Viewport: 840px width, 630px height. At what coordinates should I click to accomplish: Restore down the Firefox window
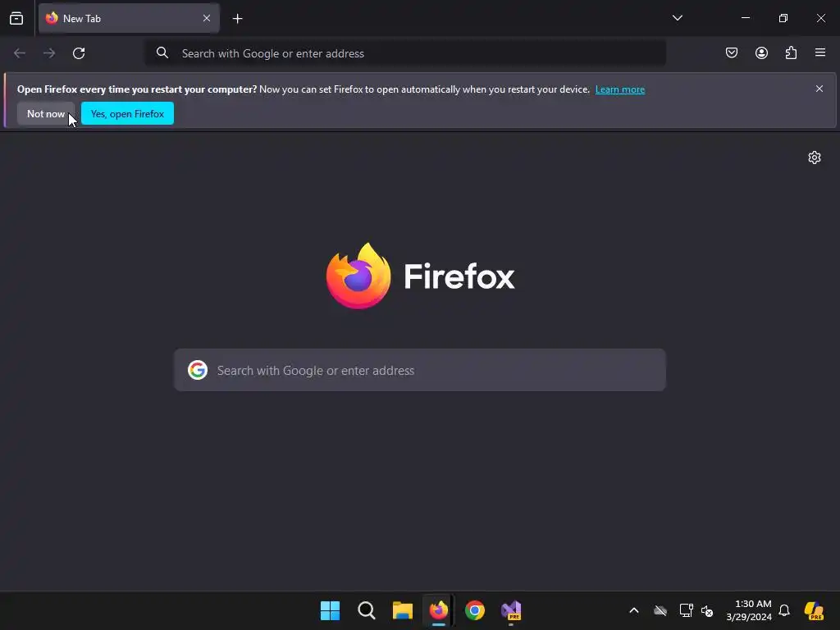pos(783,18)
